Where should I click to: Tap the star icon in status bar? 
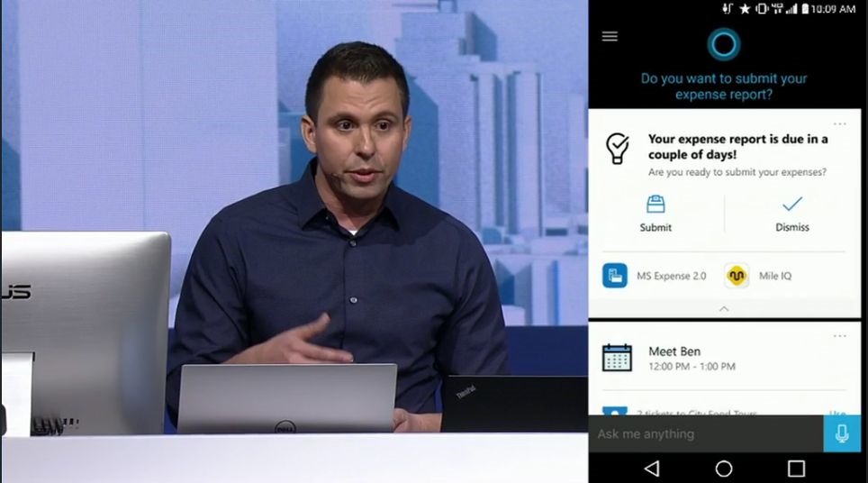click(x=746, y=8)
